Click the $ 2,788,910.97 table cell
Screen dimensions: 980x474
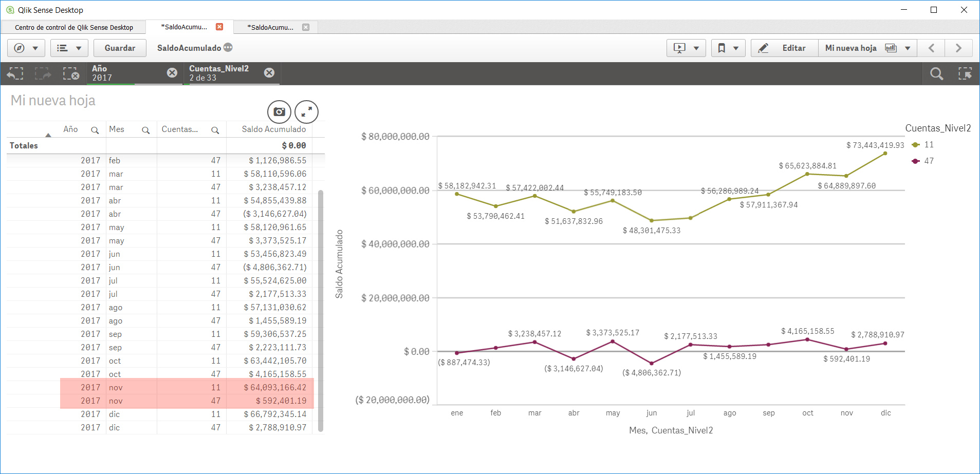pyautogui.click(x=278, y=427)
